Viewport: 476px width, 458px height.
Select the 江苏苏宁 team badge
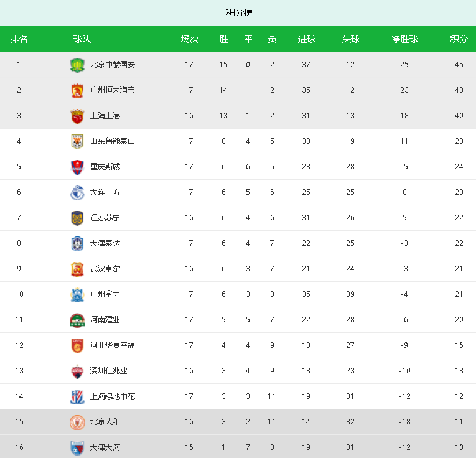[x=77, y=218]
